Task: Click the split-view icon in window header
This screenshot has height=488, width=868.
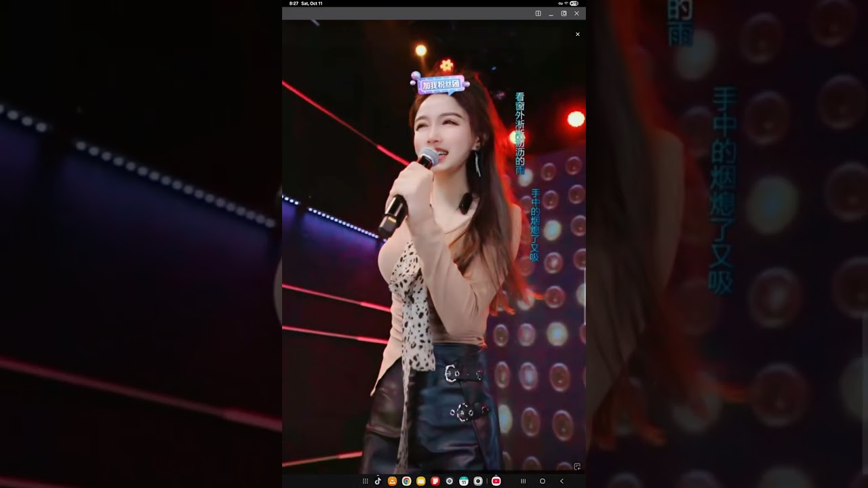Action: coord(538,14)
